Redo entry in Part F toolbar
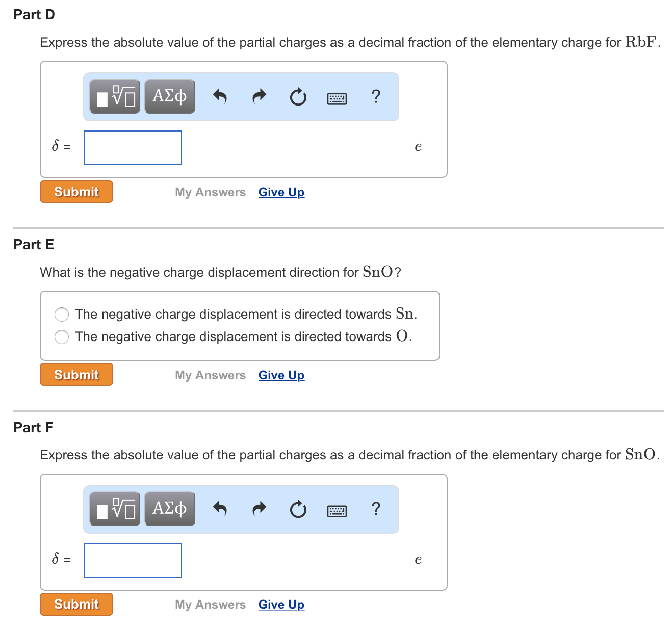This screenshot has width=672, height=628. click(259, 509)
